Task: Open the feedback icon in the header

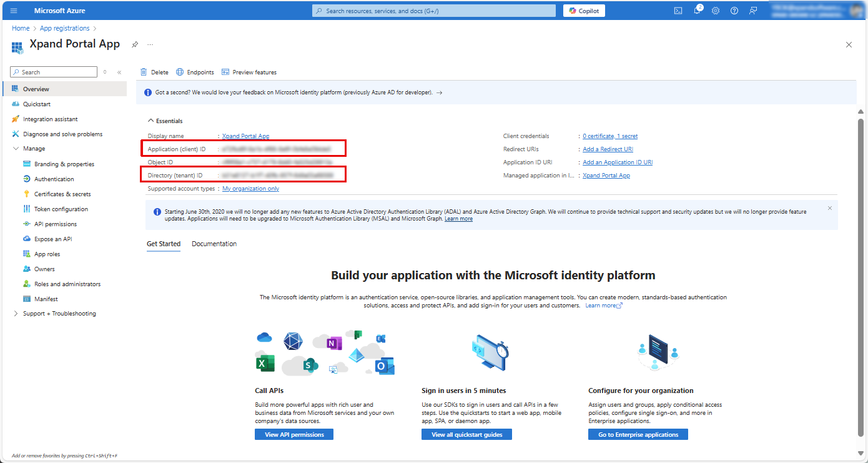Action: click(753, 11)
